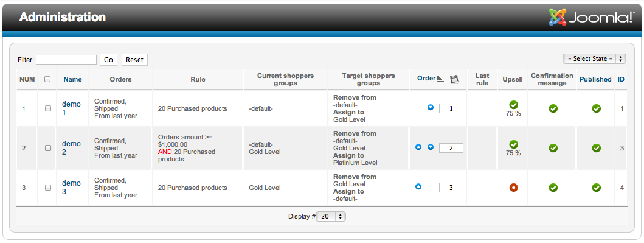Click the Reset filter button
Screen dimensions: 644x243
[135, 60]
